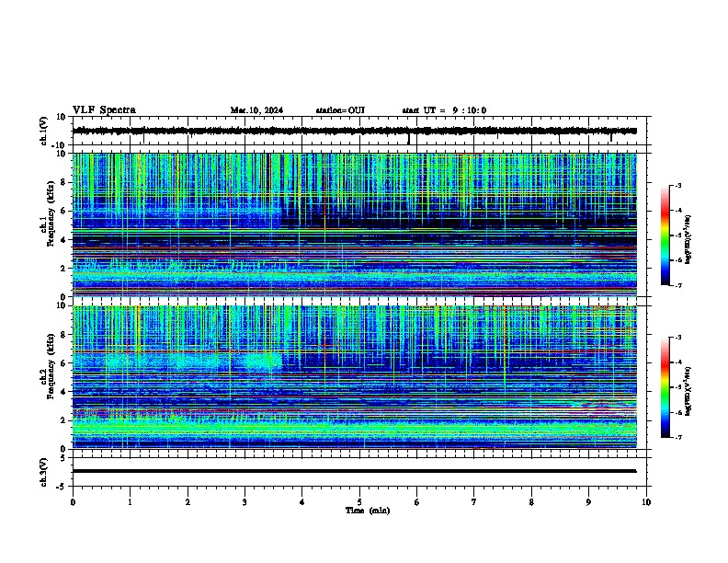The height and width of the screenshot is (563, 728).
Task: Select the "start UT = 9 : 10: 0" text
Action: point(444,110)
